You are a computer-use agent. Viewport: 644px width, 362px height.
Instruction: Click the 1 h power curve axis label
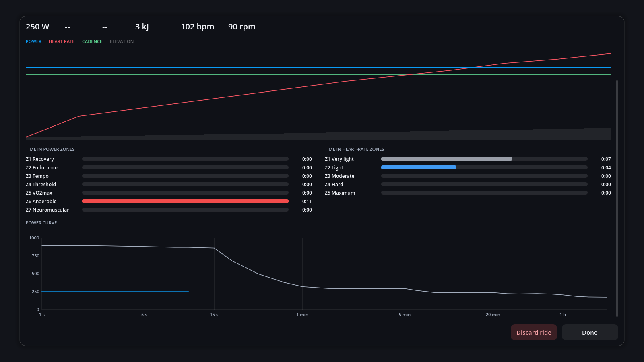[x=563, y=315]
